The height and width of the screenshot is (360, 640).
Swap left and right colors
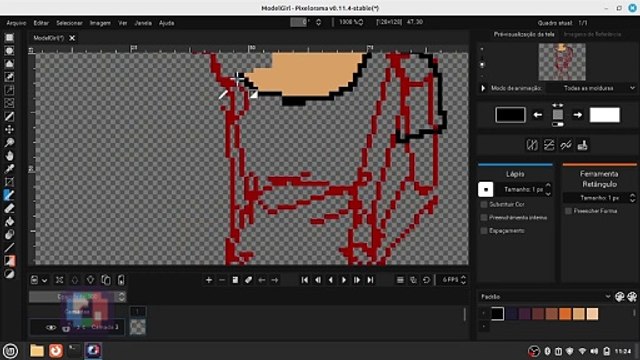pos(558,105)
